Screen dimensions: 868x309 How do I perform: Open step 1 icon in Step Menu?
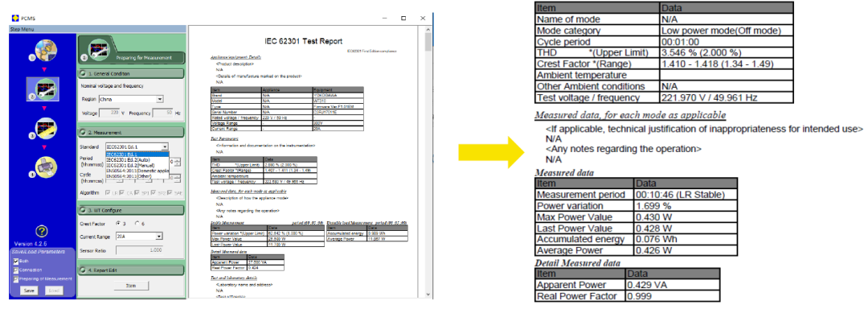point(46,50)
